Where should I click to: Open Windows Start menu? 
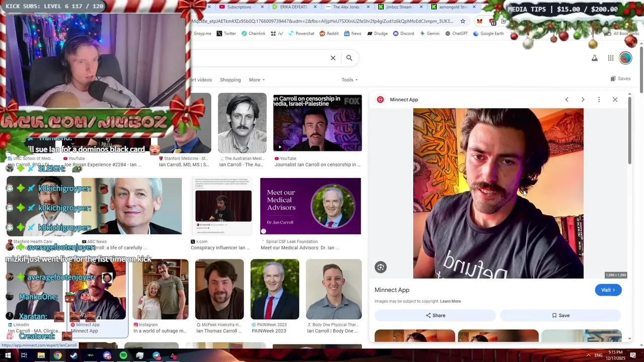pyautogui.click(x=8, y=355)
